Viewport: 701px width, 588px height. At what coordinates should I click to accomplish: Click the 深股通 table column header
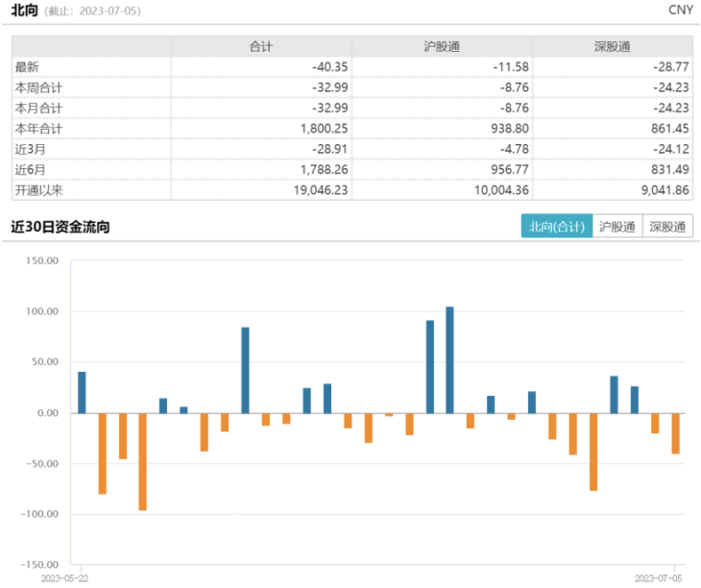(612, 46)
